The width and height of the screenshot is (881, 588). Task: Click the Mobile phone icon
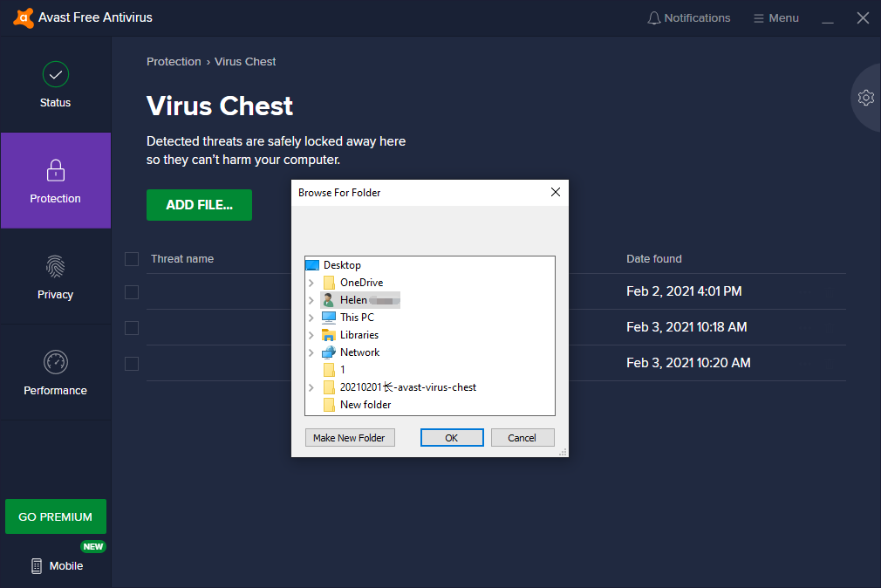point(37,566)
